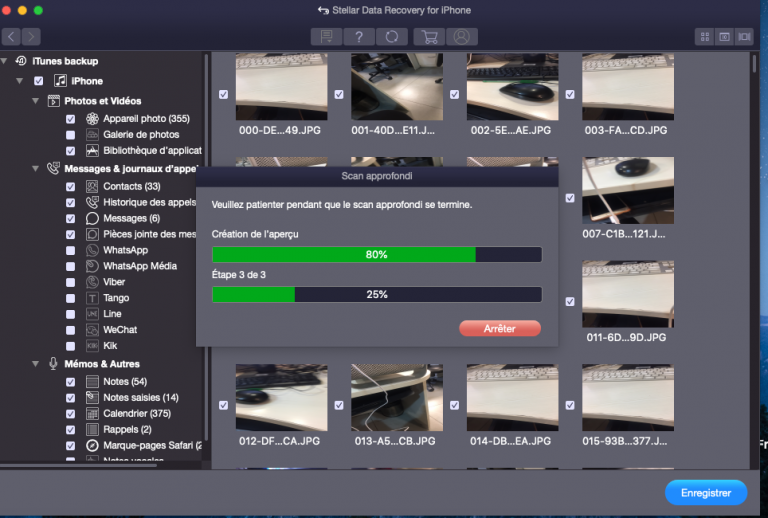
Task: Collapse the iTunes backup tree
Action: point(4,61)
